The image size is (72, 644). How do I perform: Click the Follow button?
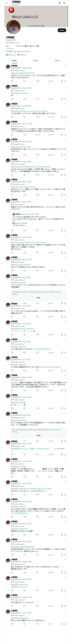click(x=62, y=30)
